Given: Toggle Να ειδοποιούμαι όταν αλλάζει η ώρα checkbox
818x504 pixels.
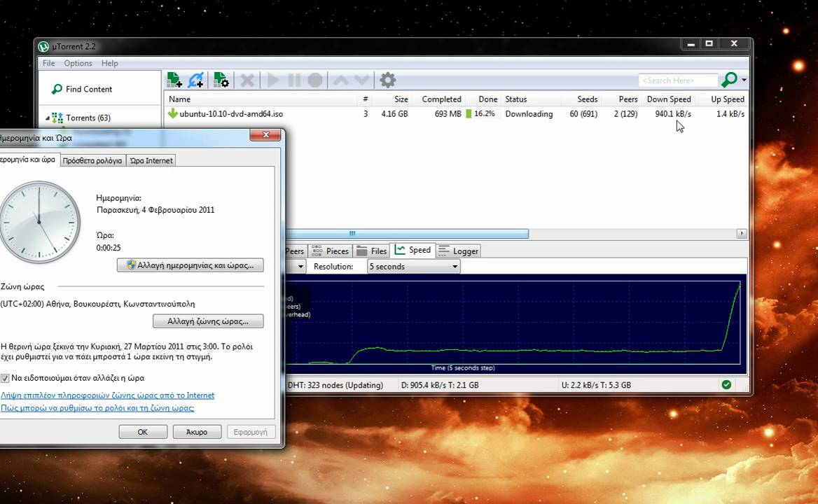Looking at the screenshot, I should (5, 378).
